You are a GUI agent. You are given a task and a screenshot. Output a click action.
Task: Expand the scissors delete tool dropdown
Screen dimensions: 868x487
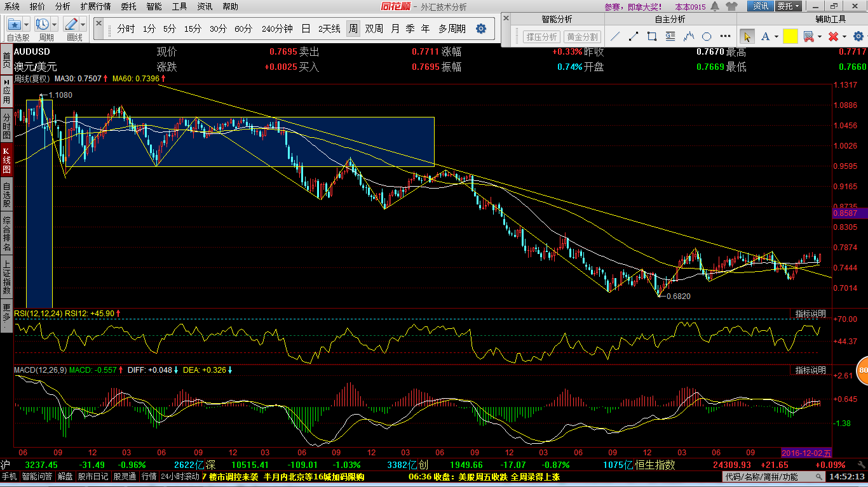(x=820, y=37)
